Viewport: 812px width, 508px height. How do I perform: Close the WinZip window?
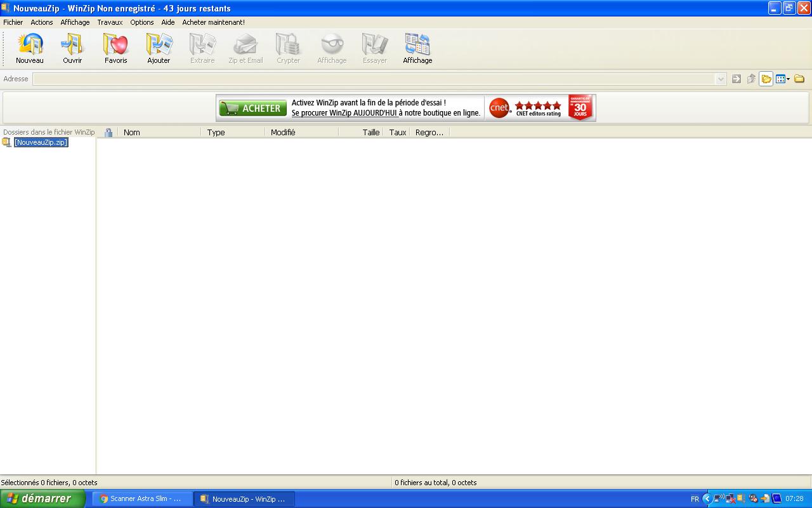[804, 8]
